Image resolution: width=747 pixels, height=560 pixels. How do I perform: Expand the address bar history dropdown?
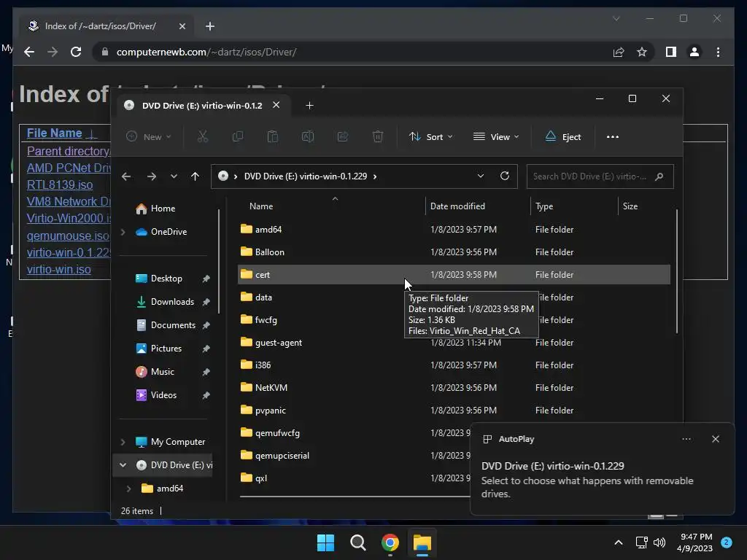(481, 176)
